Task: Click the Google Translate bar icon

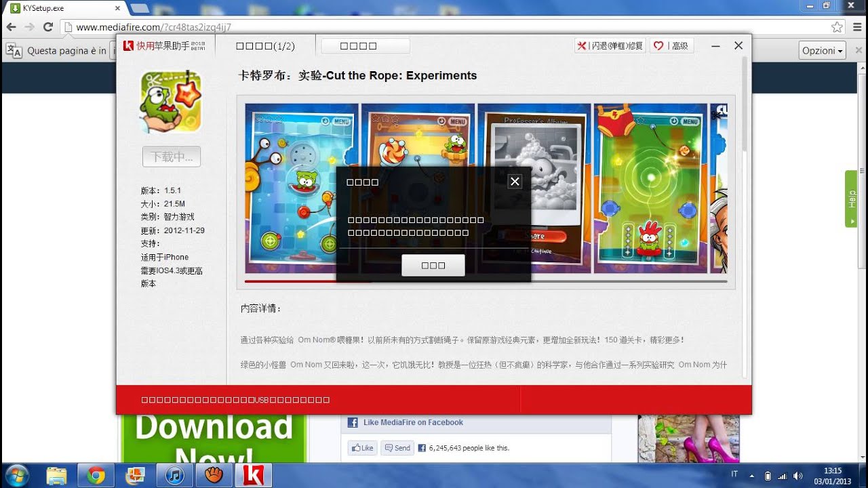Action: point(14,51)
